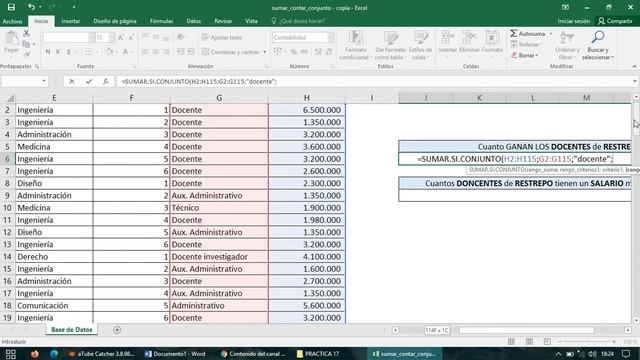Screen dimensions: 640x360
Task: Open Documento1 - Word in taskbar
Action: coord(176,354)
